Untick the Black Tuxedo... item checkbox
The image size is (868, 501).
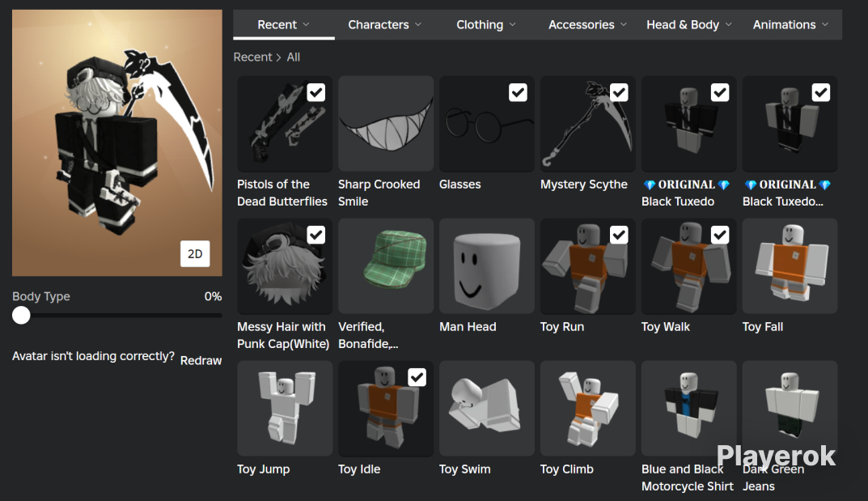click(x=821, y=92)
